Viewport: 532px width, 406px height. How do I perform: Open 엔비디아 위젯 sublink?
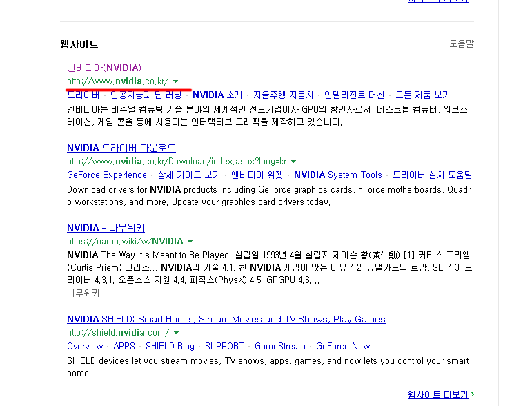click(257, 175)
